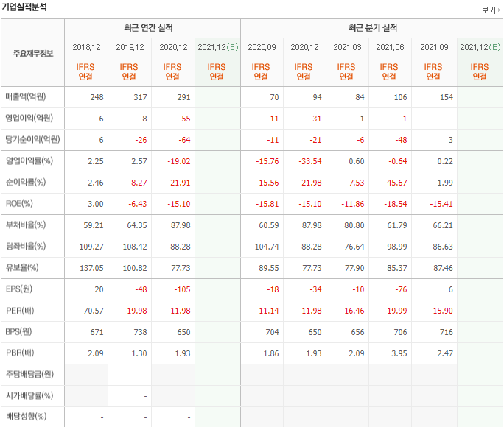
Task: Click PBR value 1.30
Action: 139,353
